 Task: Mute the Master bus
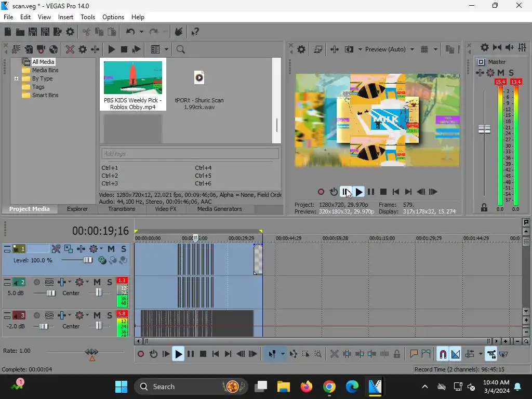pos(500,73)
